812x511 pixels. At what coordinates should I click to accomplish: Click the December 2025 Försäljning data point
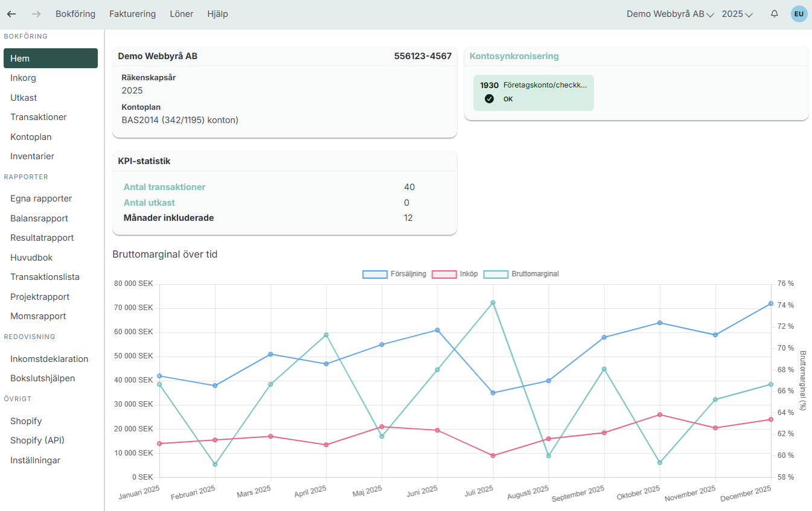coord(771,303)
